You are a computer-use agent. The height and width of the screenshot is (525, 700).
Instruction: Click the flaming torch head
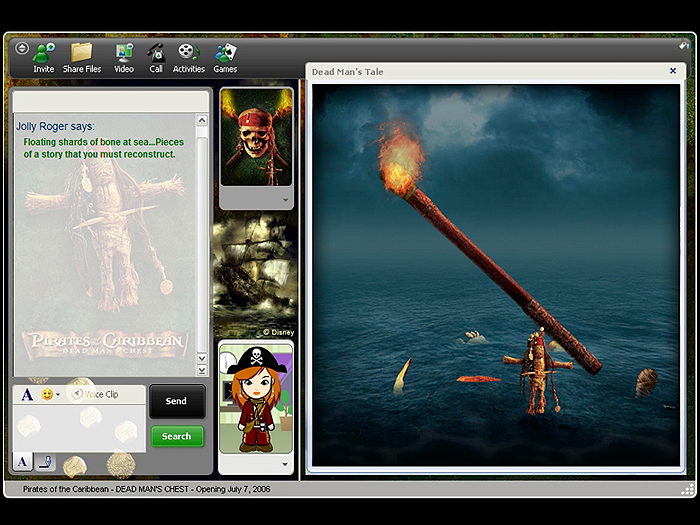tap(400, 158)
